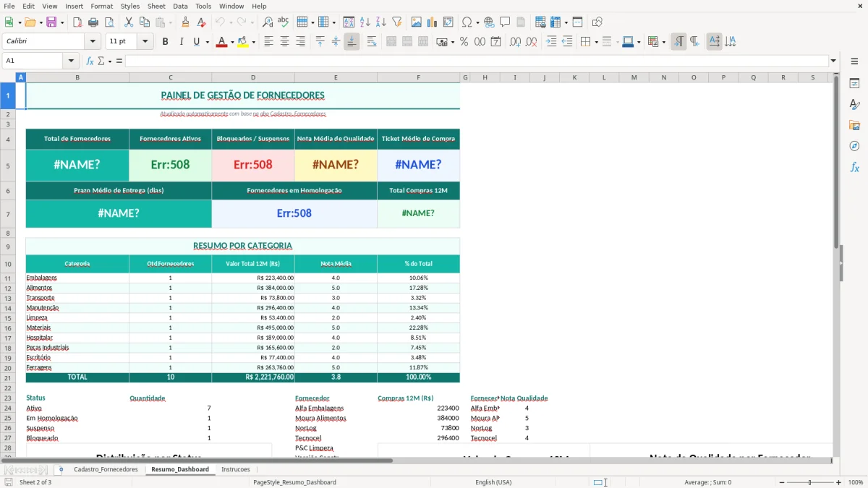Open the Function Wizard fx icon
The image size is (868, 488).
click(90, 61)
